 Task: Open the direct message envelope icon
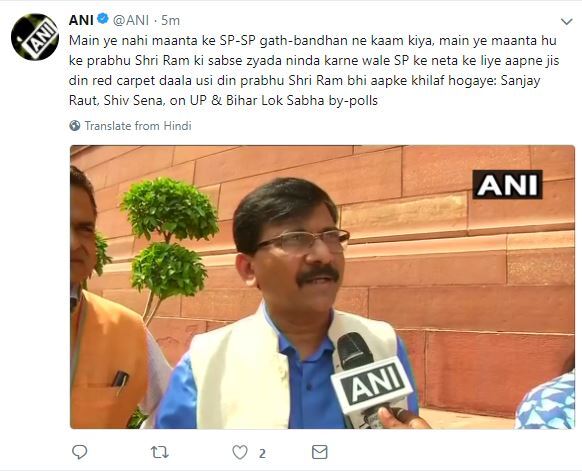click(320, 452)
